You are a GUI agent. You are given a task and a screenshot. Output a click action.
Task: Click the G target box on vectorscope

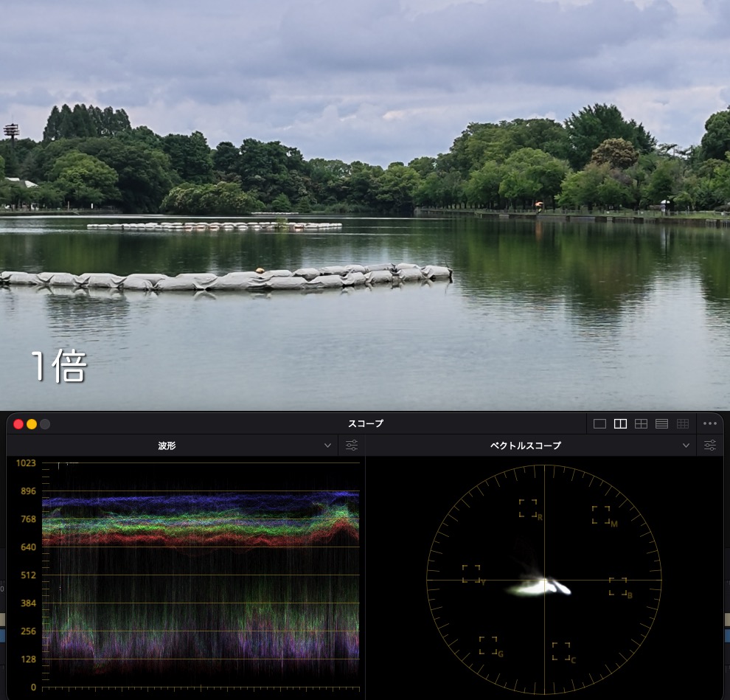(x=488, y=645)
